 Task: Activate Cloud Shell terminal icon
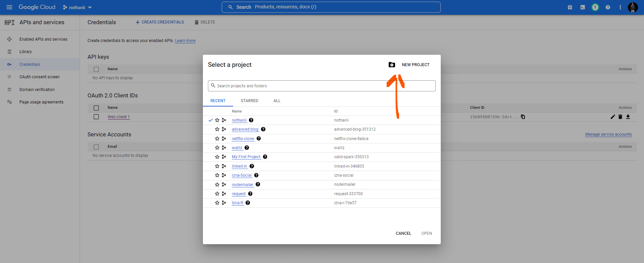[583, 7]
